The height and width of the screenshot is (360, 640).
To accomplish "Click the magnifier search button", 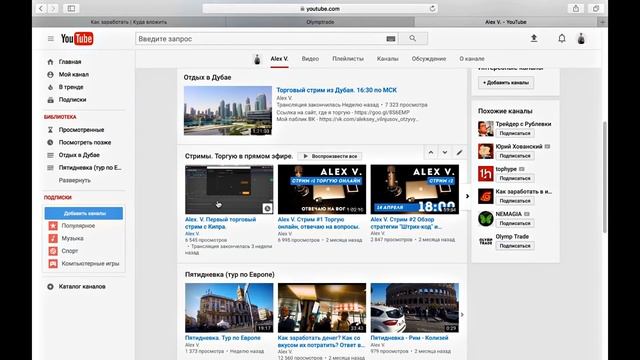I will tap(413, 38).
